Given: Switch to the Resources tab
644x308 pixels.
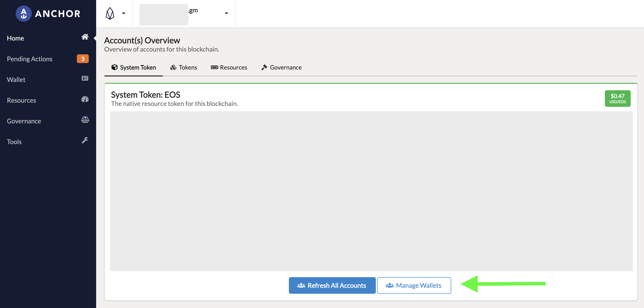Looking at the screenshot, I should coord(229,67).
